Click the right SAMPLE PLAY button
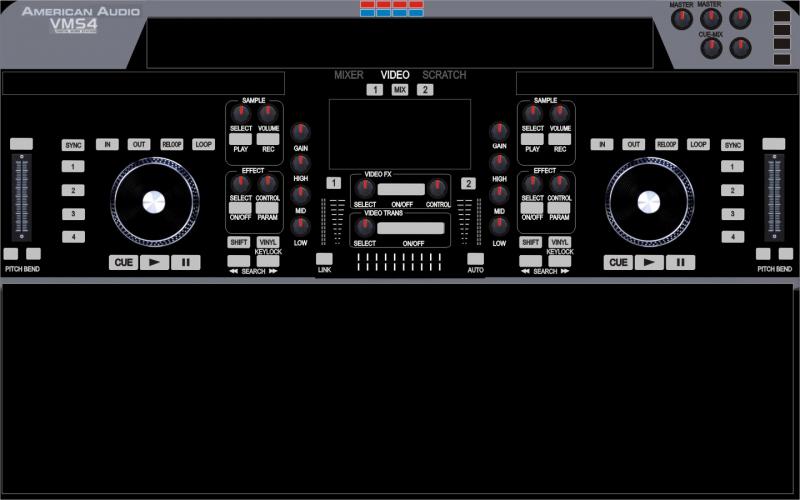800x500 pixels. point(532,139)
